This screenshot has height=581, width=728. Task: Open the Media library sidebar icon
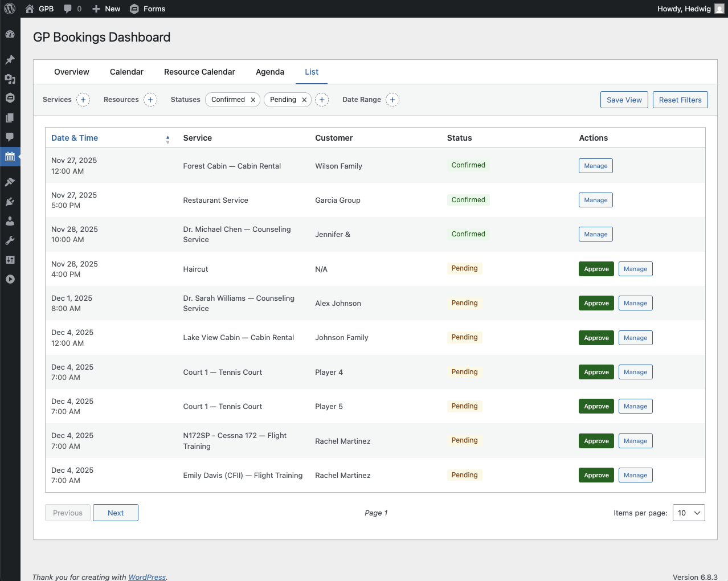[10, 79]
